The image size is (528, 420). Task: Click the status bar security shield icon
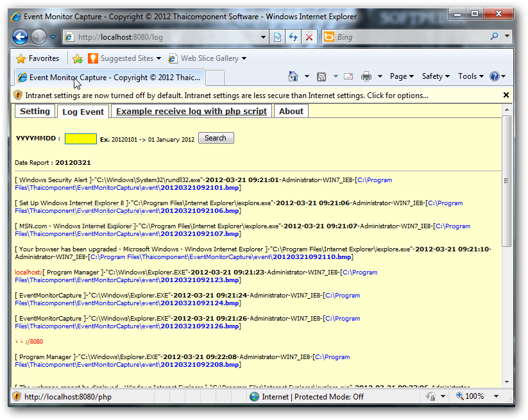click(17, 396)
